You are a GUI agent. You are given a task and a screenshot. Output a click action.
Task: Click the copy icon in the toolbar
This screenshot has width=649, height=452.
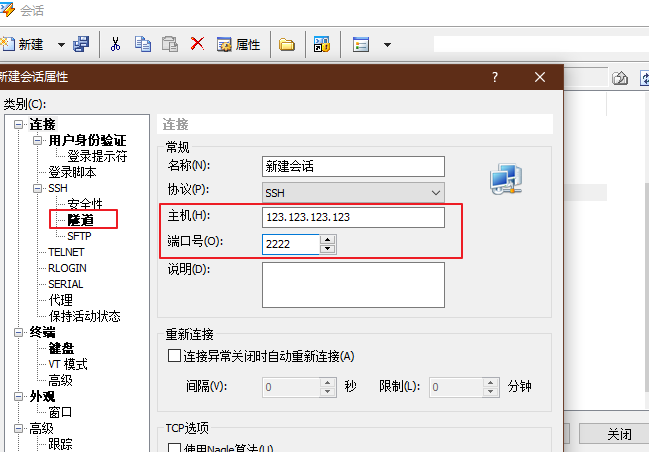(x=143, y=44)
